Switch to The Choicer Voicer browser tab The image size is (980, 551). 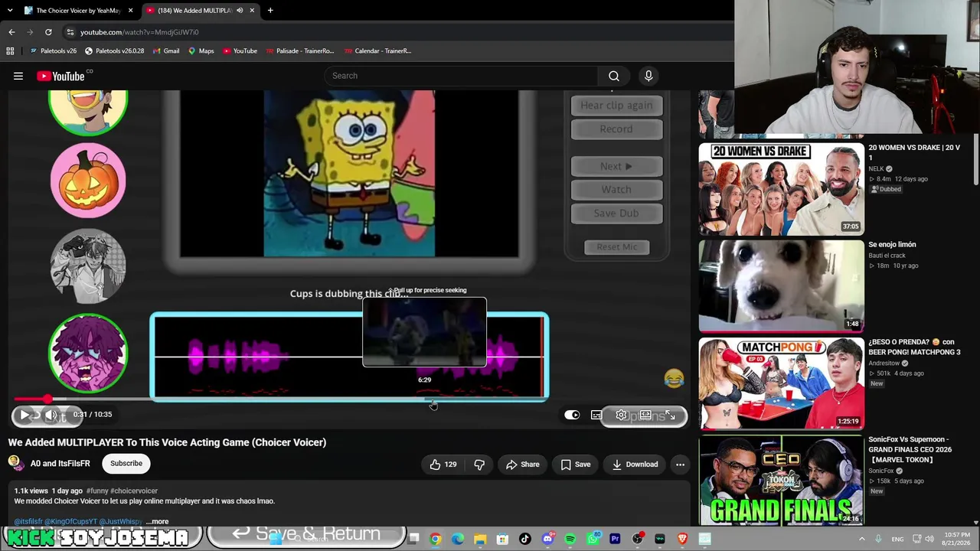78,11
